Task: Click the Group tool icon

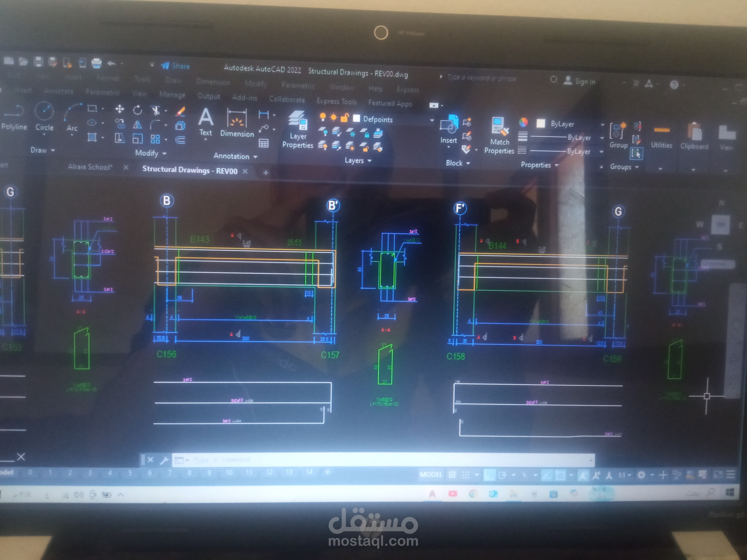Action: 618,135
